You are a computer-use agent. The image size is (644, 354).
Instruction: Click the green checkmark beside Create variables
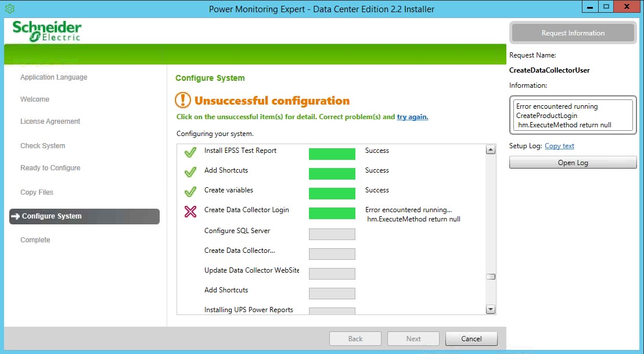pyautogui.click(x=190, y=192)
